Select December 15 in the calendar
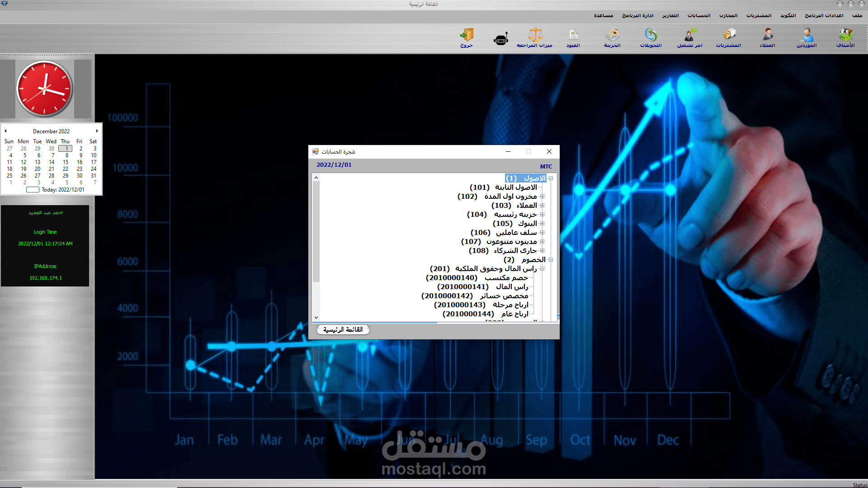Screen dimensions: 868x488 (66, 162)
